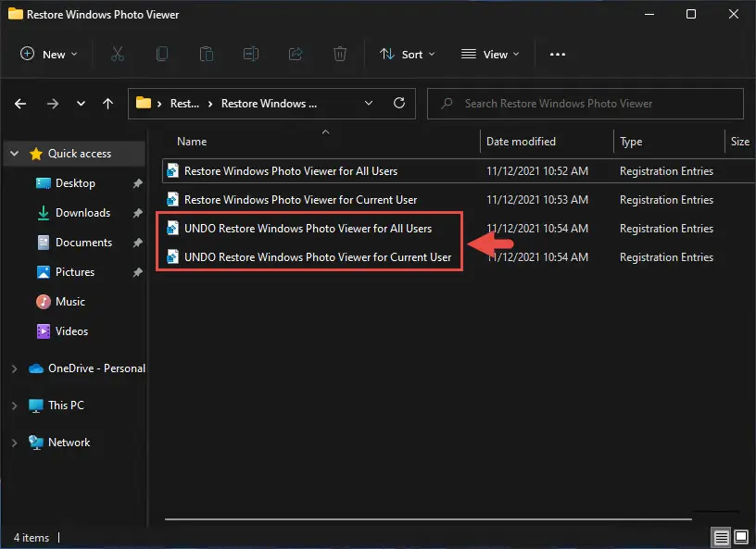Sort by the Size column header
This screenshot has height=549, width=756.
click(x=739, y=142)
